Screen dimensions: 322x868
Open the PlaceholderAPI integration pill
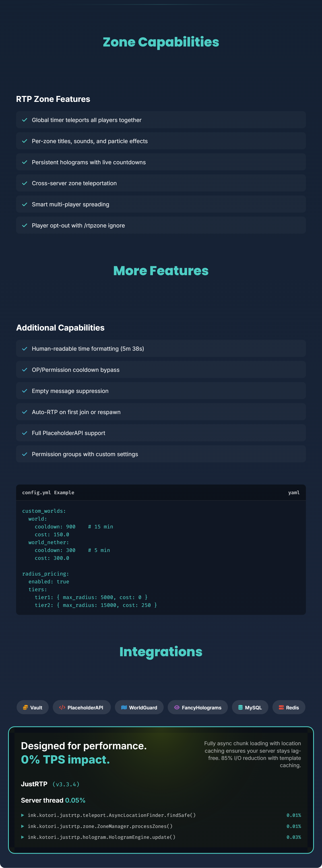pyautogui.click(x=82, y=707)
